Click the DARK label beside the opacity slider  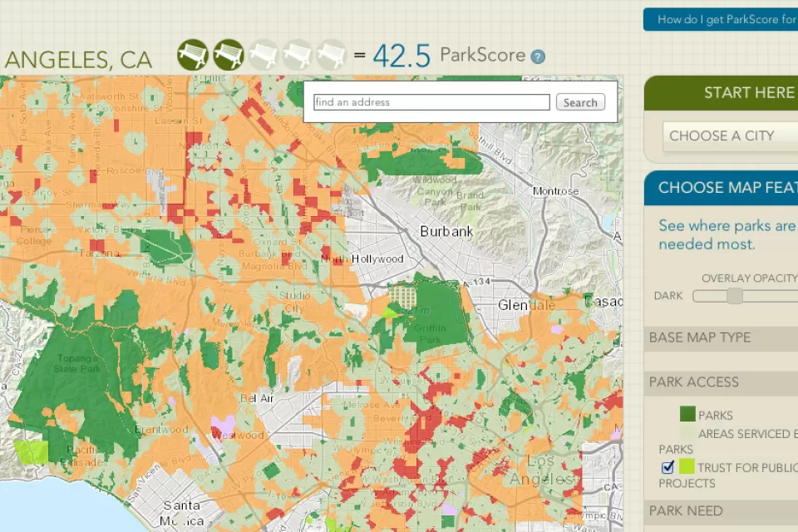point(668,296)
